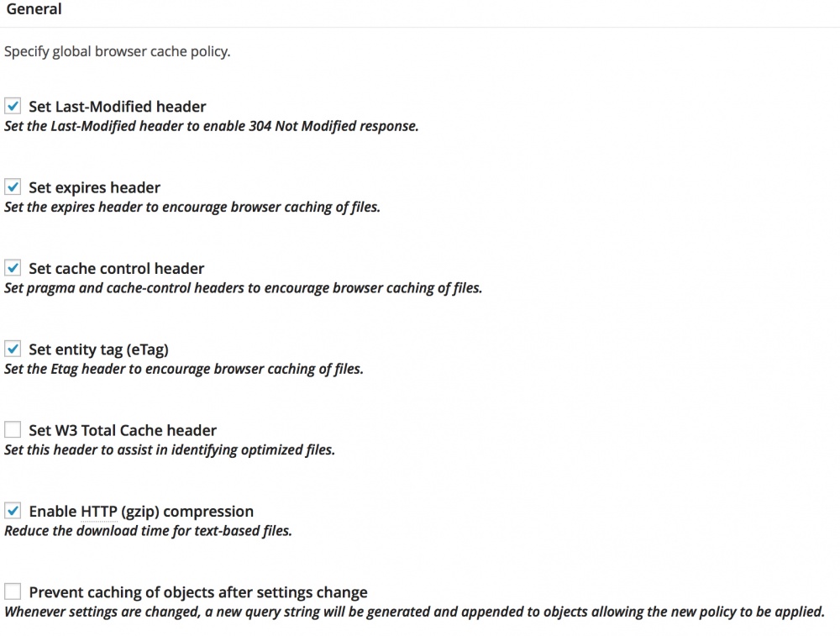Click the "Specify global browser cache policy" text
Image resolution: width=840 pixels, height=636 pixels.
(x=117, y=51)
